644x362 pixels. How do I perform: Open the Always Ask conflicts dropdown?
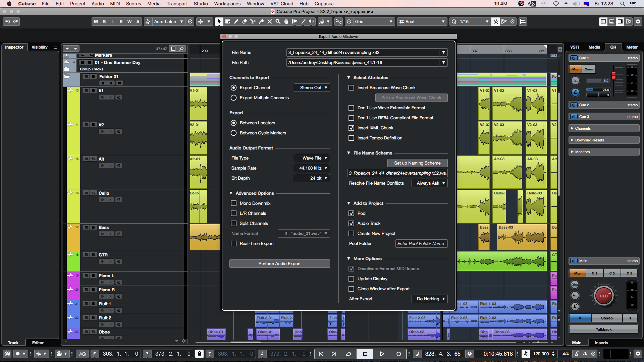click(430, 183)
